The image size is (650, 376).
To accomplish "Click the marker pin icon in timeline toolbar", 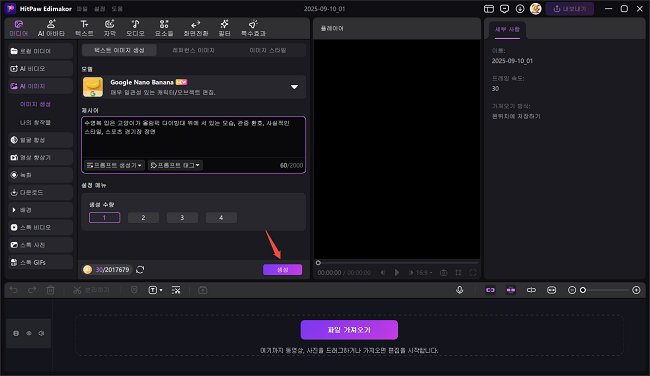I will pyautogui.click(x=134, y=290).
